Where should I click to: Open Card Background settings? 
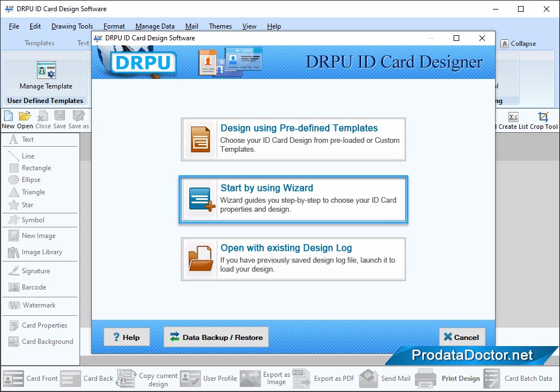pyautogui.click(x=41, y=342)
